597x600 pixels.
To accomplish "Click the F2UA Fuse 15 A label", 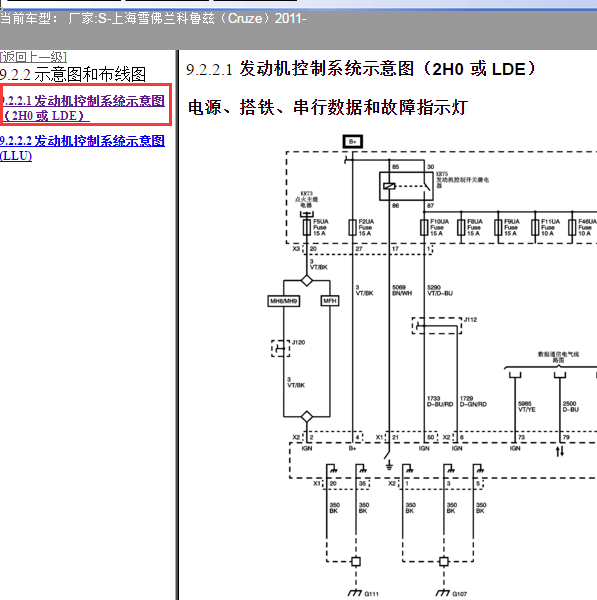I will coord(366,227).
